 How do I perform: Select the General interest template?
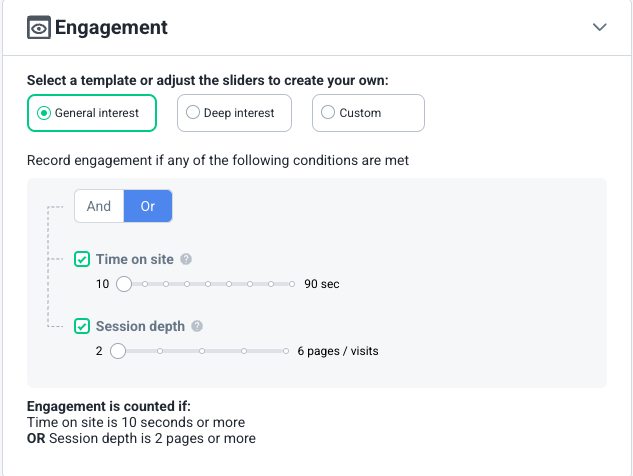[x=92, y=113]
